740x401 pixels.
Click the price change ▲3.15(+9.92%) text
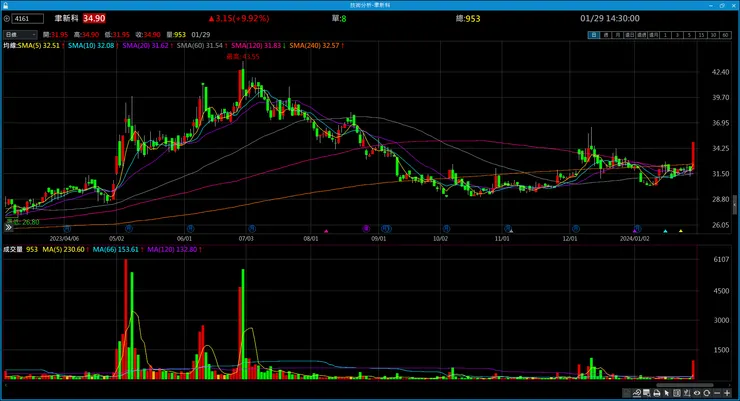239,18
